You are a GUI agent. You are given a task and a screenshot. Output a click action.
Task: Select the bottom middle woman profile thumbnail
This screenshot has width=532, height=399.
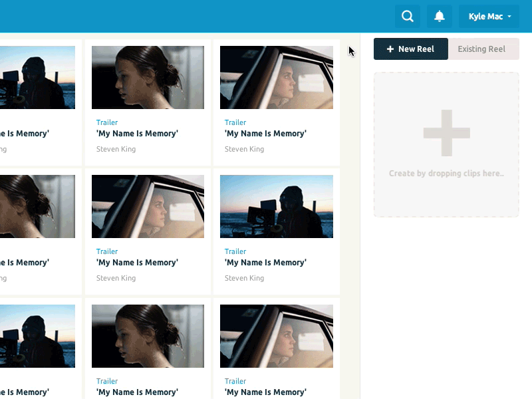pos(148,336)
